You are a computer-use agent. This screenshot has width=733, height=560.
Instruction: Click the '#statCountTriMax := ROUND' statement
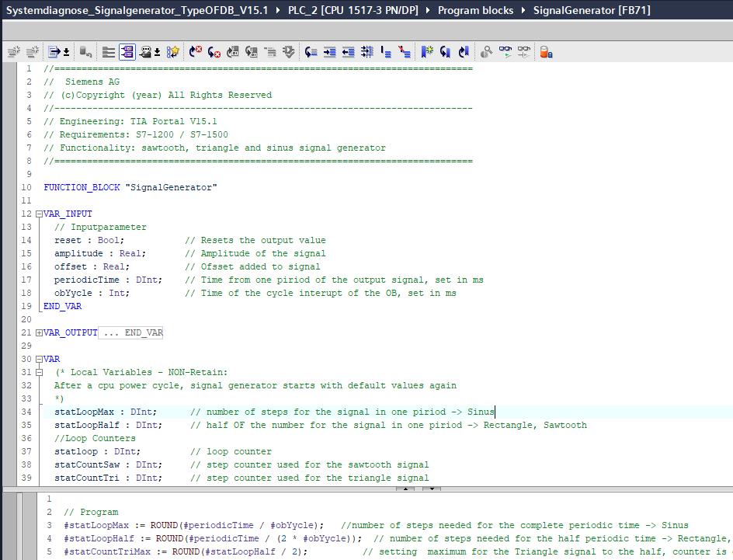pyautogui.click(x=186, y=552)
